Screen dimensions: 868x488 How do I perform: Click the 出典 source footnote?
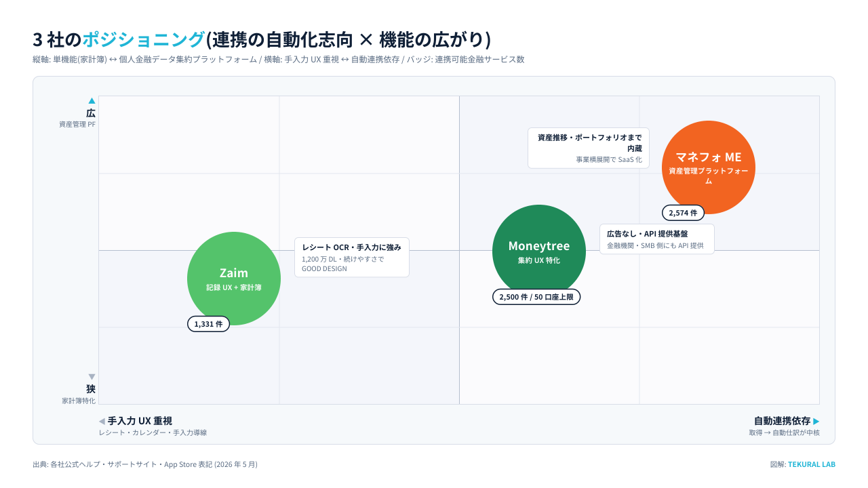(x=145, y=464)
